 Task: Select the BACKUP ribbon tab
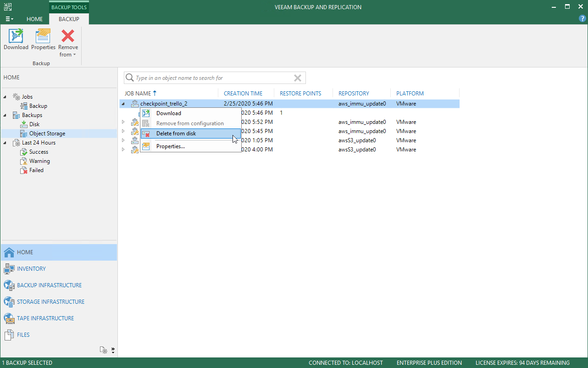[69, 19]
